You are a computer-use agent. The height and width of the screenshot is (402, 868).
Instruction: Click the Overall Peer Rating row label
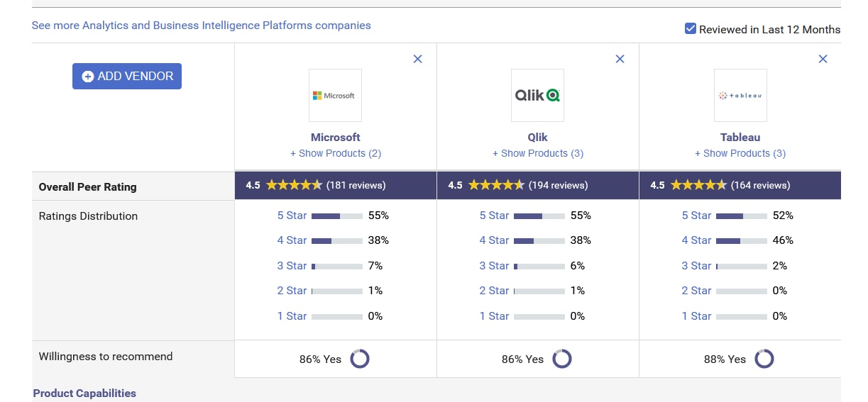87,187
